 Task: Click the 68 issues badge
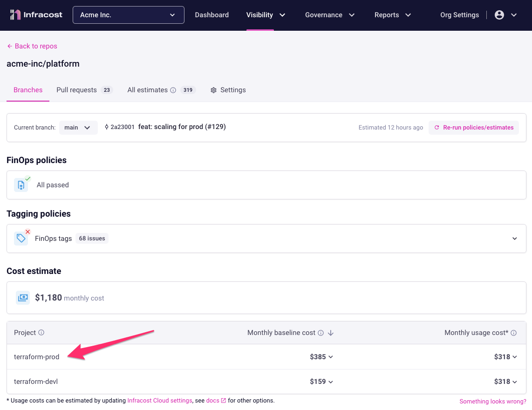click(x=92, y=238)
